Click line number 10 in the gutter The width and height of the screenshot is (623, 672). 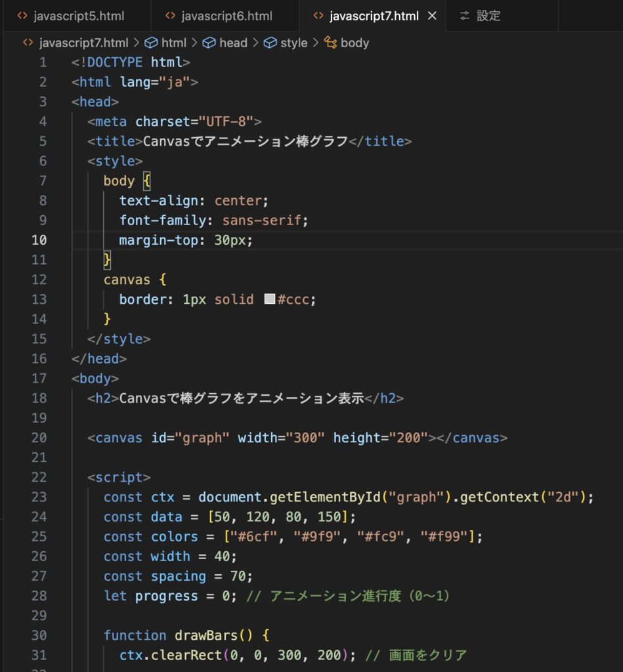(x=39, y=240)
